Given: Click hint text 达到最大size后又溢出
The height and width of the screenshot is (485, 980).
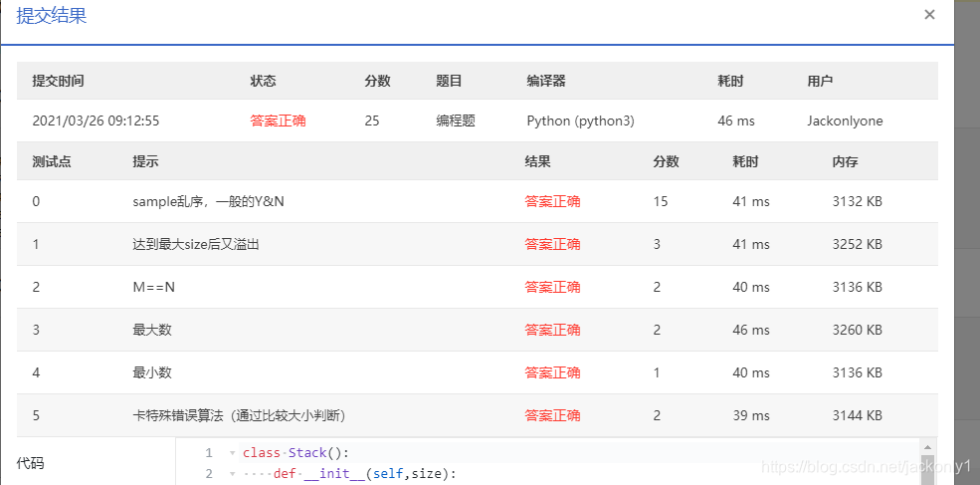Looking at the screenshot, I should click(196, 244).
